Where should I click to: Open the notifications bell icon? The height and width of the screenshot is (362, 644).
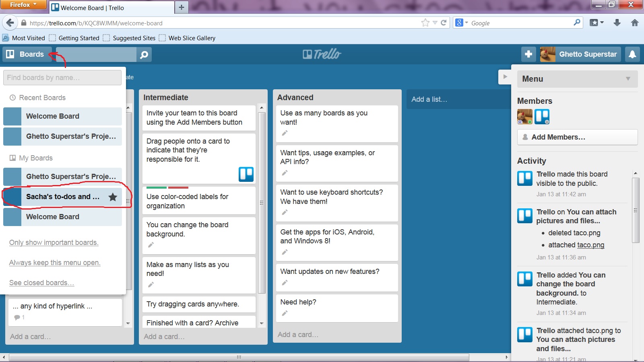pyautogui.click(x=632, y=54)
